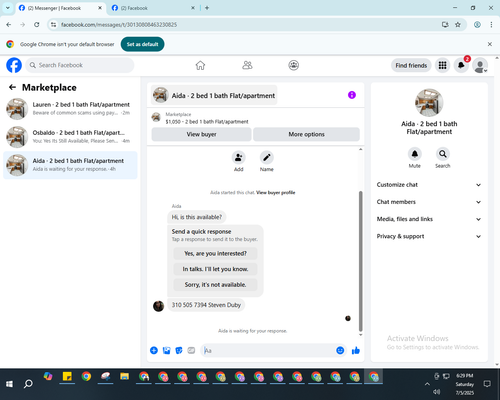The width and height of the screenshot is (500, 400).
Task: Reply 'Yes, are you interested?'
Action: click(215, 254)
